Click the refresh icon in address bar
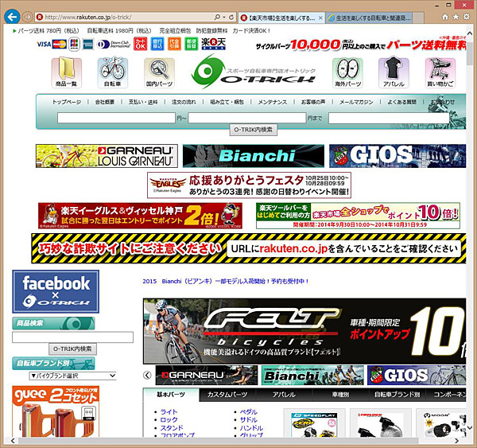Screen dimensions: 477x448 click(x=231, y=18)
